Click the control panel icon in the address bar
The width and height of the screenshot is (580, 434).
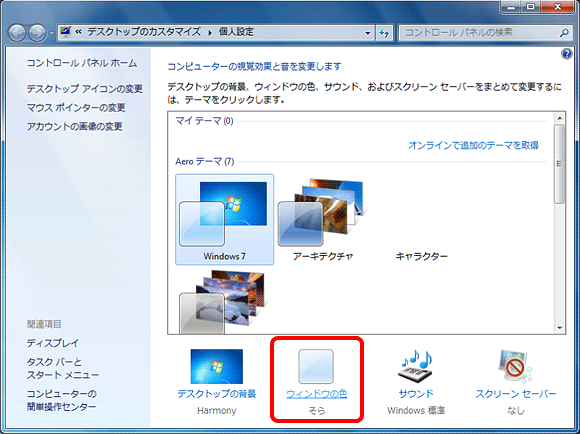pos(66,32)
